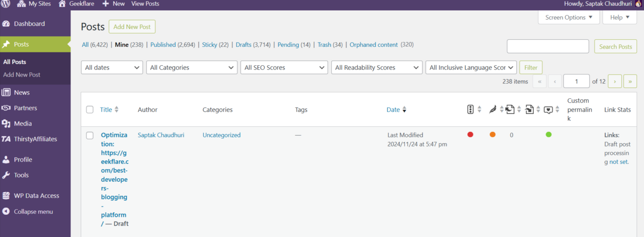The width and height of the screenshot is (644, 237).
Task: Open the All SEO Scores dropdown
Action: click(x=284, y=67)
